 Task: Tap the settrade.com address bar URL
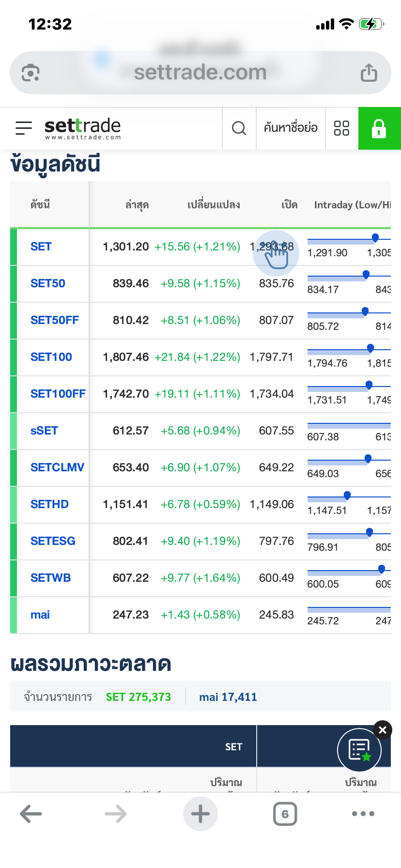[200, 73]
